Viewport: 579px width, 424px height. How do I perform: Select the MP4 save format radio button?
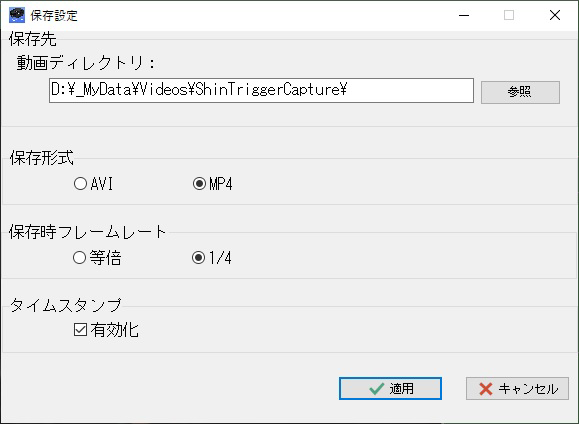point(212,184)
